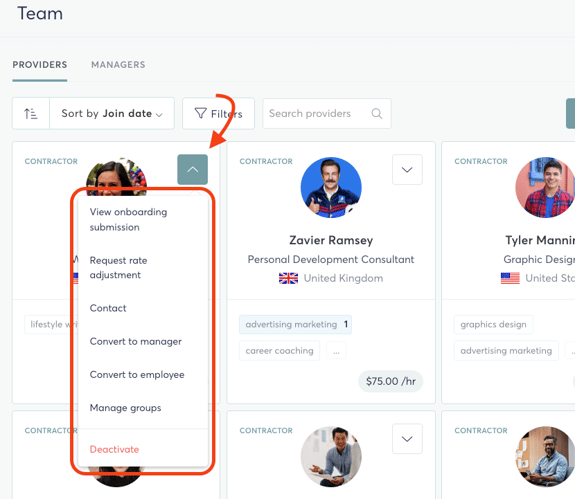Expand Zavier Ramsey's card actions dropdown
This screenshot has width=575, height=499.
[407, 169]
